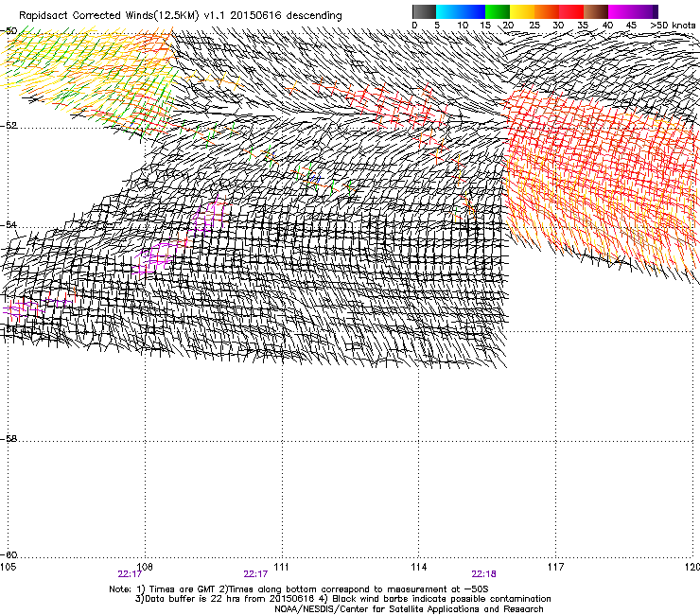Screen dimensions: 700x615
Task: Click the 22:17 time label left of 111
Action: (x=255, y=574)
